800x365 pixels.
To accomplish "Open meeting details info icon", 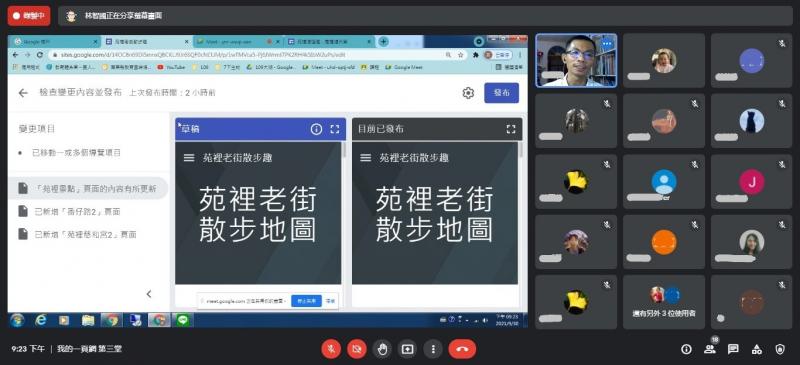I will point(686,349).
